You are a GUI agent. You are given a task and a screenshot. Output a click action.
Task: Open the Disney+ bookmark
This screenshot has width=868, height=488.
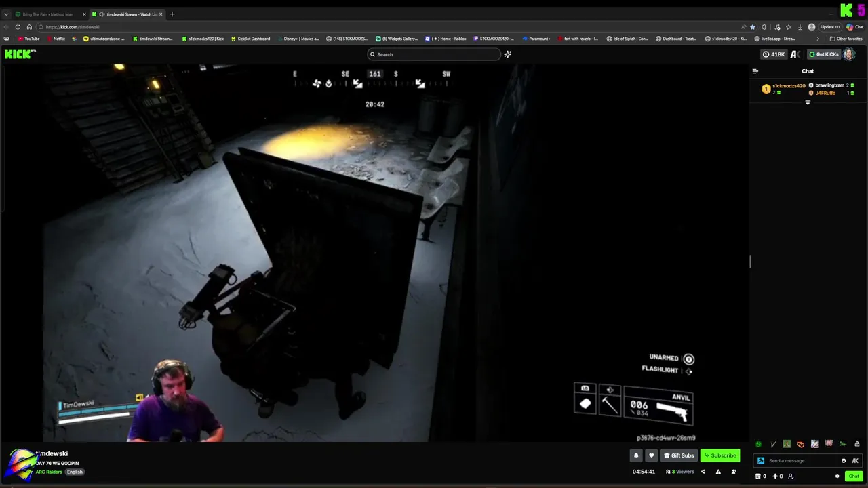pyautogui.click(x=298, y=39)
